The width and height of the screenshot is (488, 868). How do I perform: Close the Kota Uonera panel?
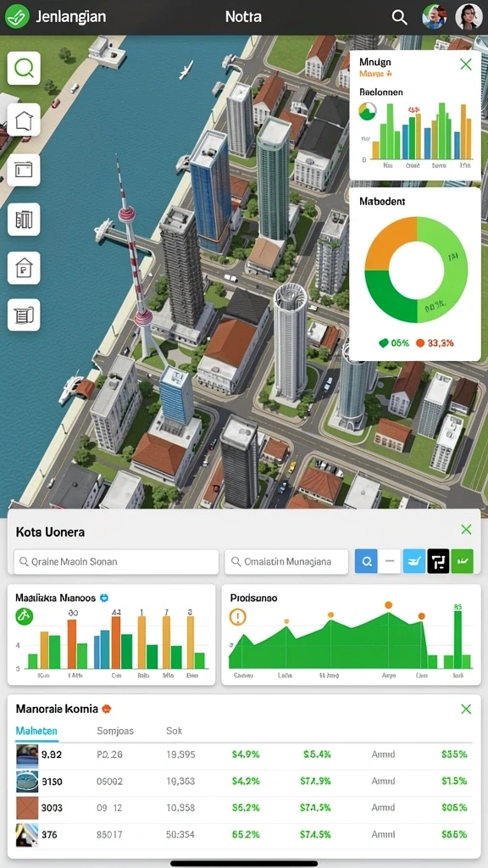[466, 530]
